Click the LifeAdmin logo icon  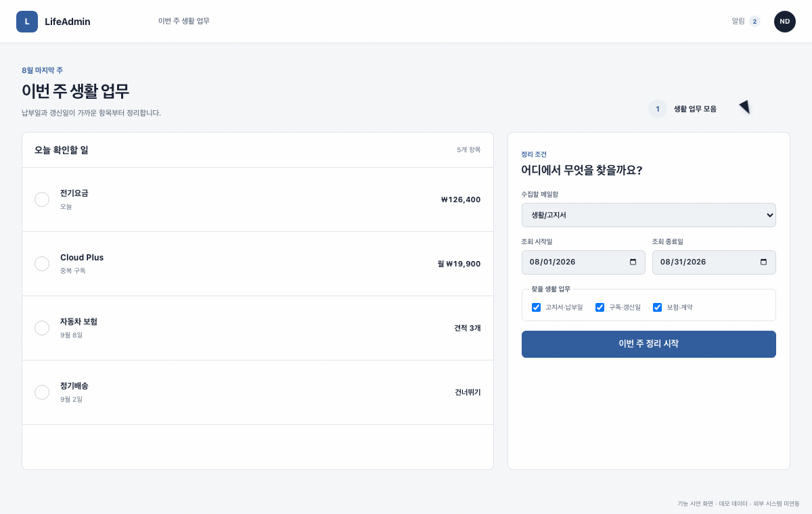[x=27, y=22]
